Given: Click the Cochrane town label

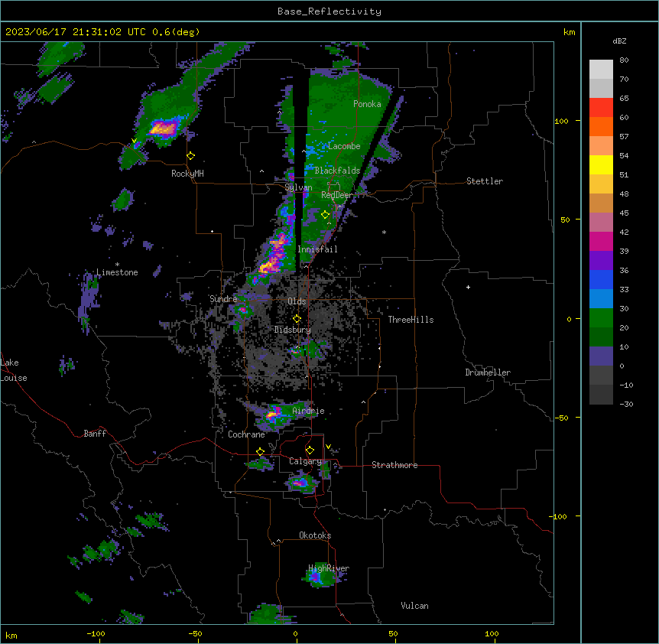Looking at the screenshot, I should 246,434.
